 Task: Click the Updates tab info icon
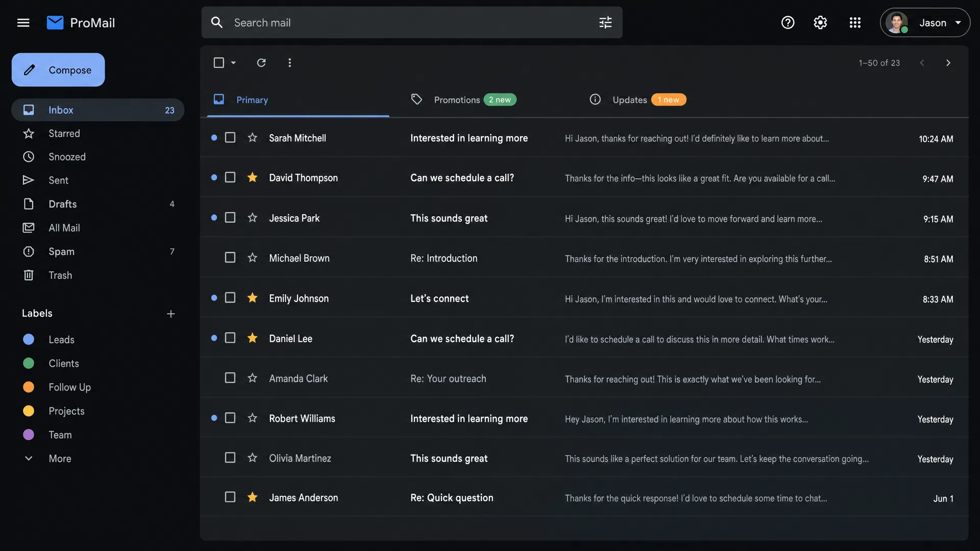click(x=595, y=99)
